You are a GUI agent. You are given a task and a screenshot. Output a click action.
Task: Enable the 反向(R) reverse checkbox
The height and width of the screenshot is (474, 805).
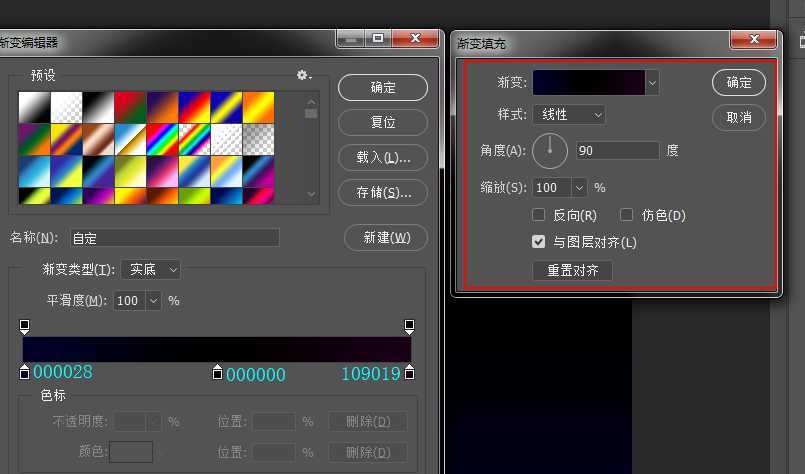click(540, 215)
